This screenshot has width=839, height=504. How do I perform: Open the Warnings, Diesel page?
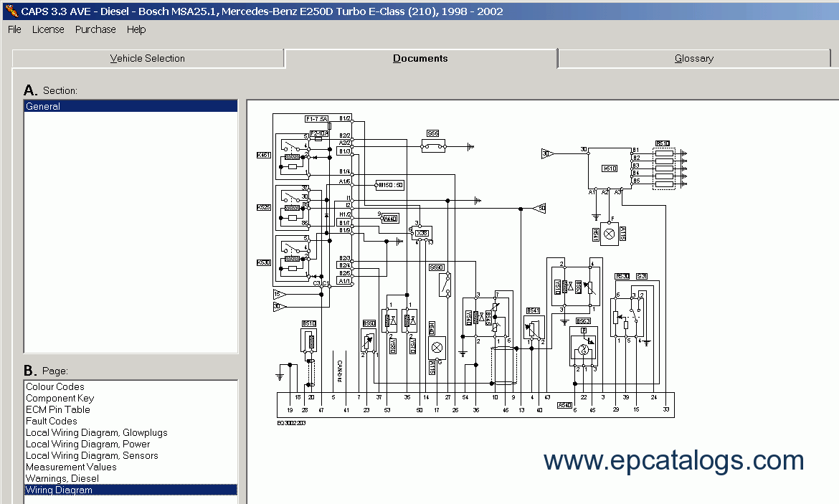[131, 478]
